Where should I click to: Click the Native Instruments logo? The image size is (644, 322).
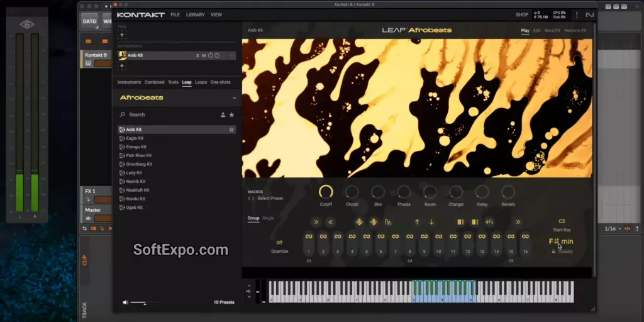point(590,15)
